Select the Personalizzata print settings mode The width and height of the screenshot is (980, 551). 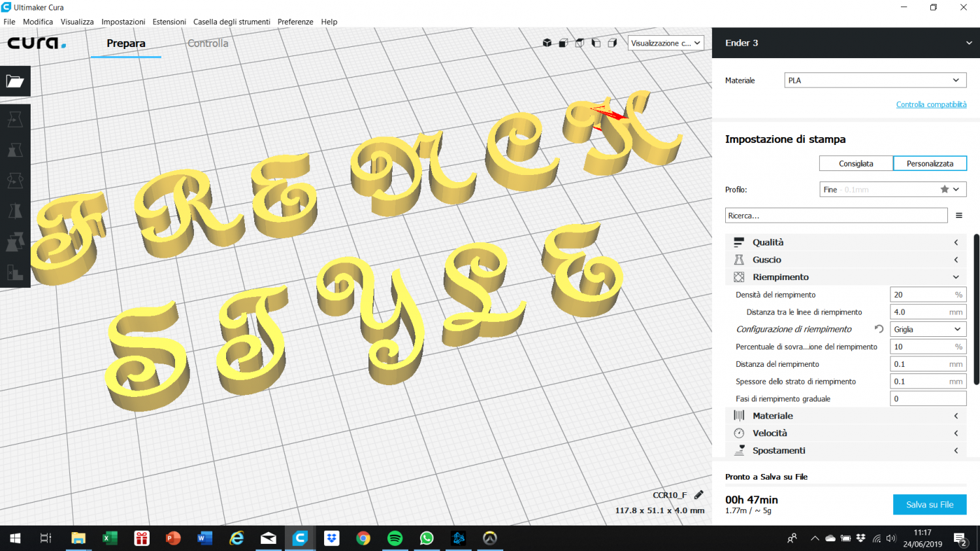[930, 163]
